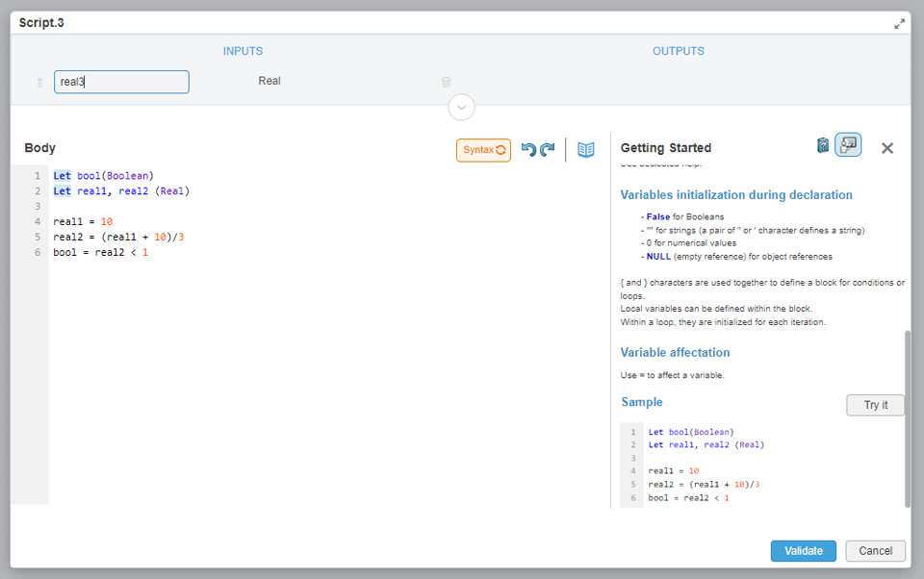Click the undo arrow in Body toolbar

528,150
